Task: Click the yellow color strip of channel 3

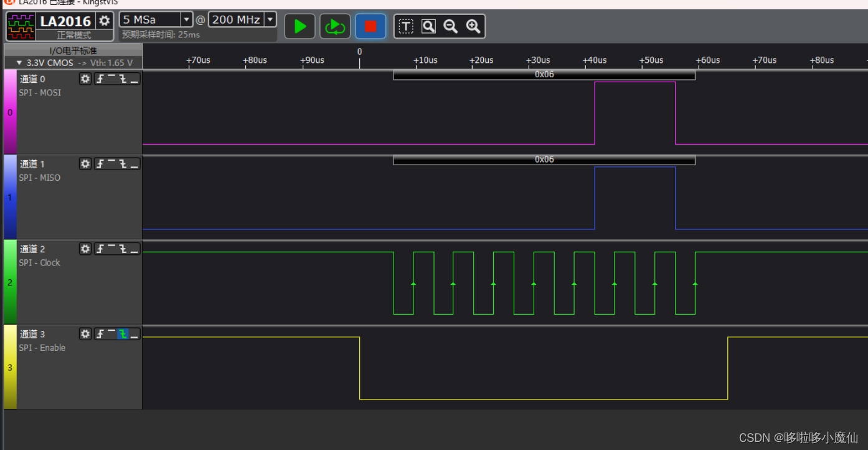Action: 10,367
